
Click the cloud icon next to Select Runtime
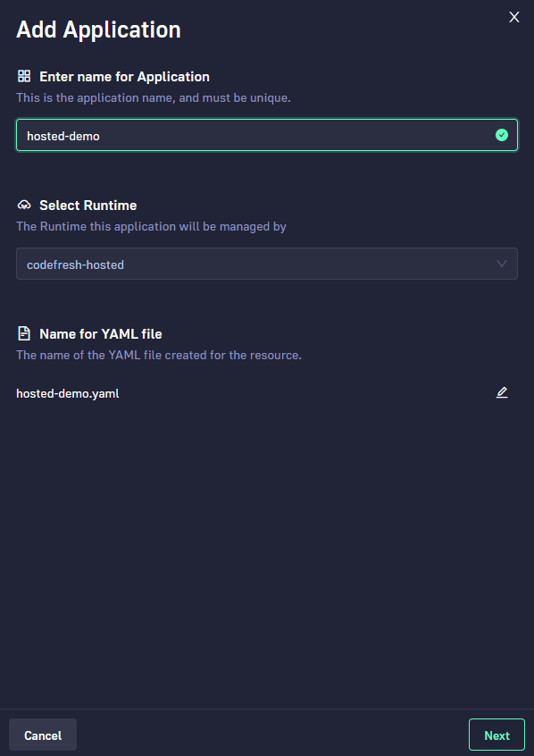[22, 205]
